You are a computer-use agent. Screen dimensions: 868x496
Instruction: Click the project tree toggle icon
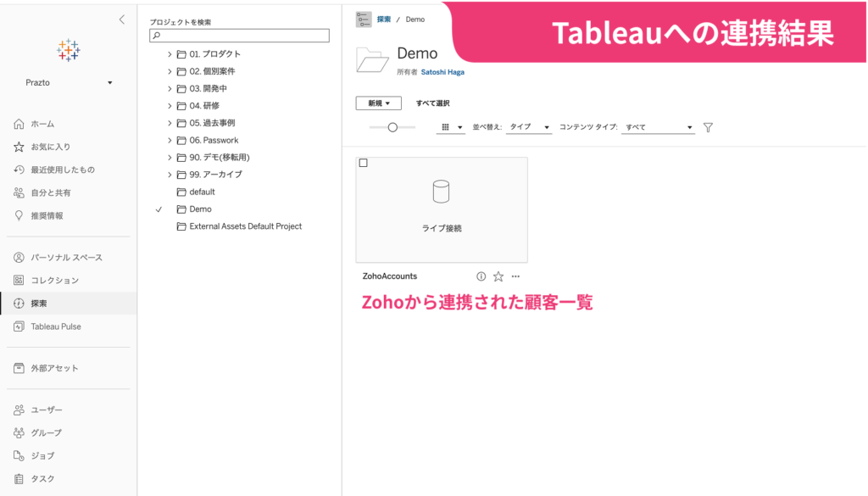364,20
